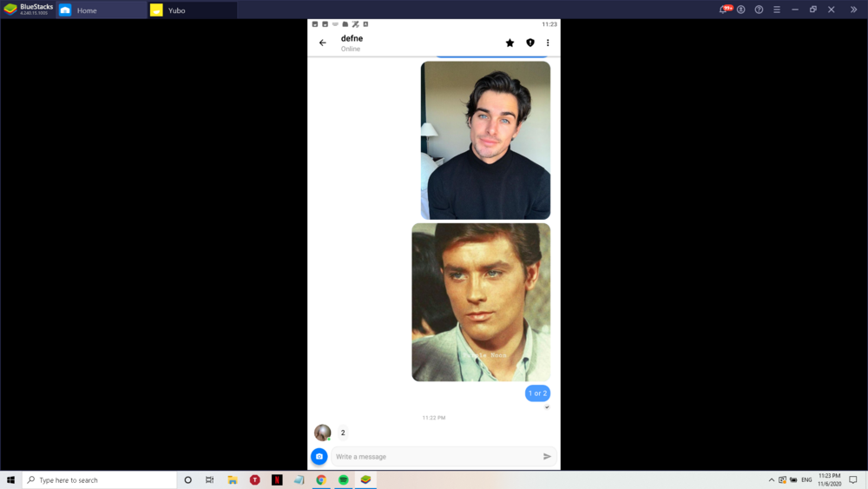This screenshot has height=489, width=868.
Task: Open BlueStacks hamburger menu
Action: point(777,10)
